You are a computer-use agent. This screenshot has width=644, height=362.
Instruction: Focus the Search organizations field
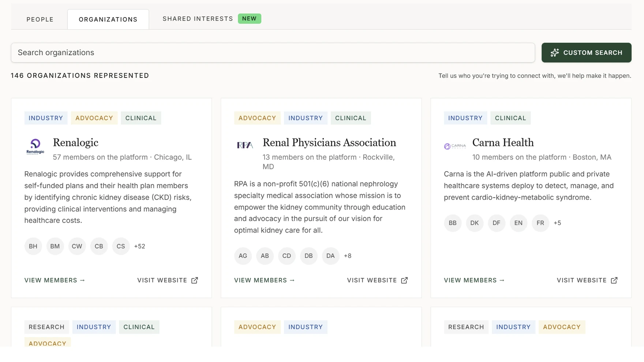point(273,53)
